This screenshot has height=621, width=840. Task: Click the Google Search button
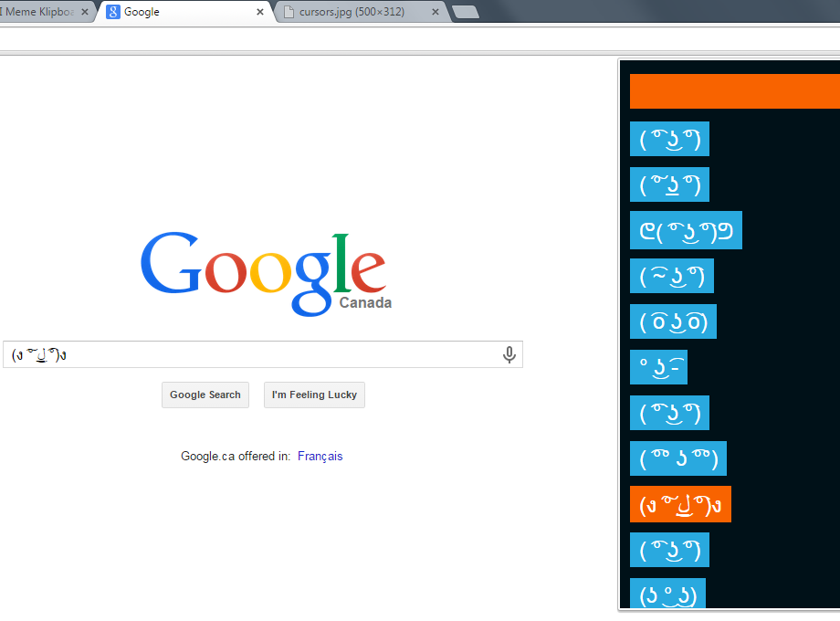point(205,395)
